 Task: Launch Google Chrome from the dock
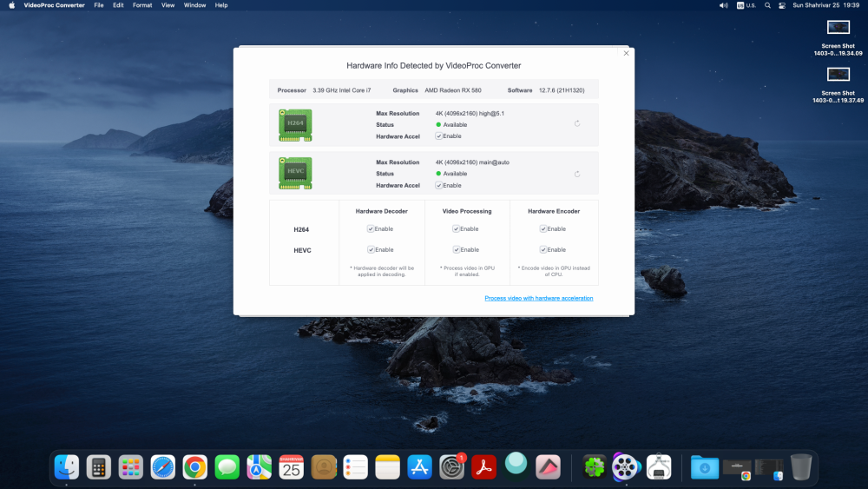coord(194,467)
